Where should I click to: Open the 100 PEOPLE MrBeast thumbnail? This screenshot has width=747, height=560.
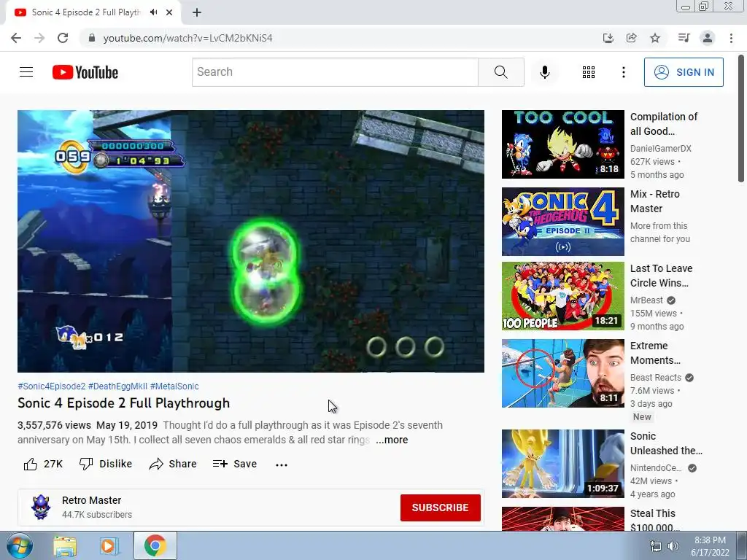562,296
